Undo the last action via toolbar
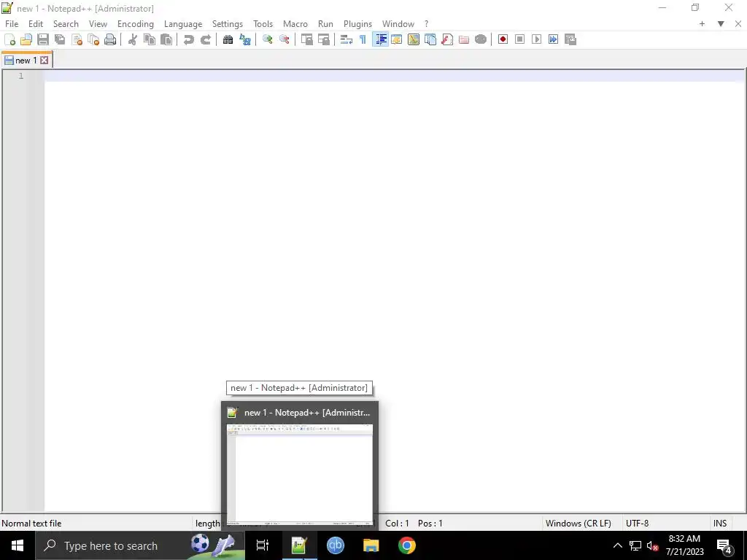The height and width of the screenshot is (560, 747). pyautogui.click(x=189, y=39)
